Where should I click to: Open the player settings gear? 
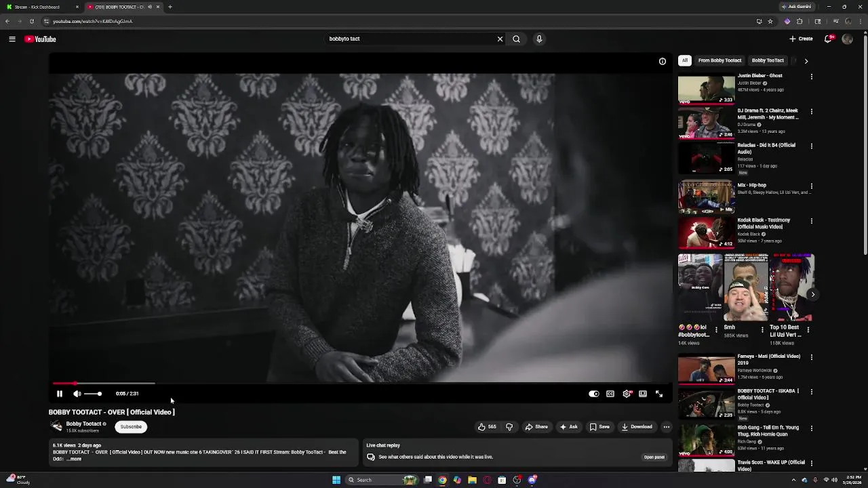(x=627, y=394)
